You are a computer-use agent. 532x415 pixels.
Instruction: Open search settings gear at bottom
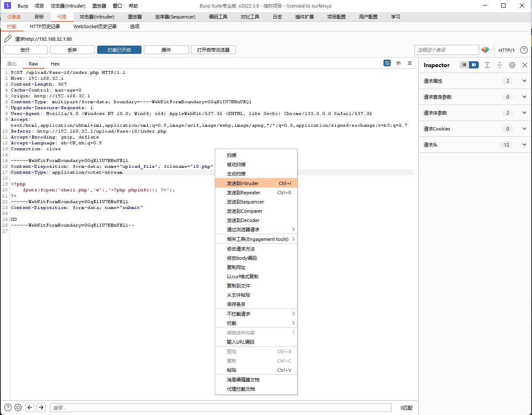point(18,407)
